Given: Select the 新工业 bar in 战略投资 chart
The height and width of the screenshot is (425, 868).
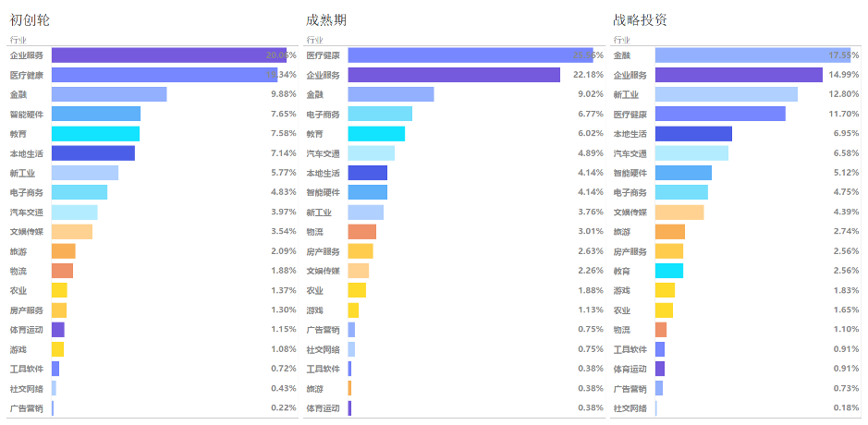Looking at the screenshot, I should point(726,94).
